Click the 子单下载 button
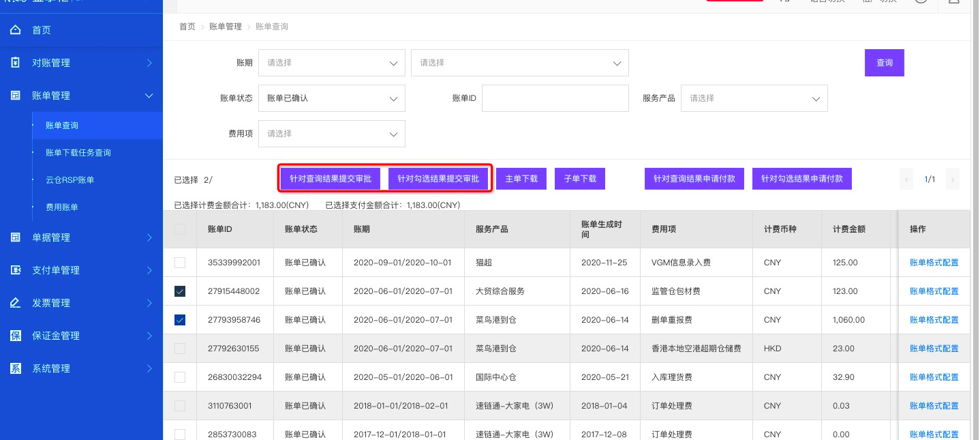The height and width of the screenshot is (440, 980). (580, 179)
